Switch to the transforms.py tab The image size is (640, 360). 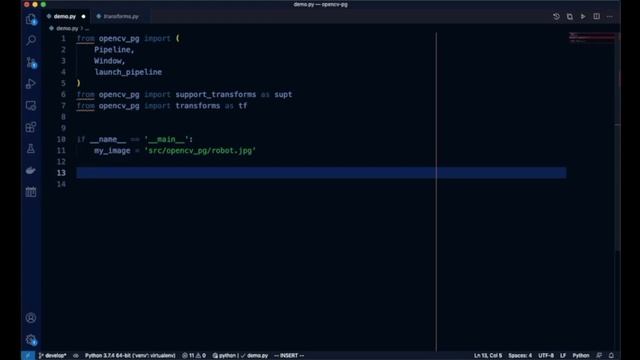pyautogui.click(x=121, y=16)
